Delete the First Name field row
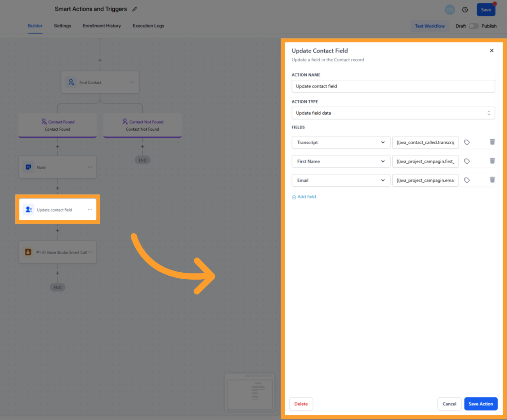 (492, 161)
